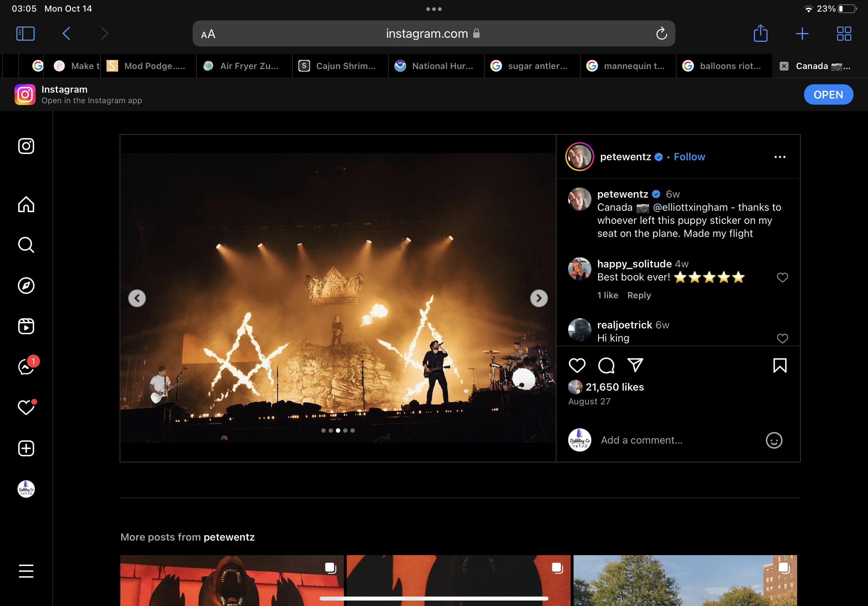Image resolution: width=868 pixels, height=606 pixels.
Task: View '1 like' on happy_solitude comment
Action: coord(607,295)
